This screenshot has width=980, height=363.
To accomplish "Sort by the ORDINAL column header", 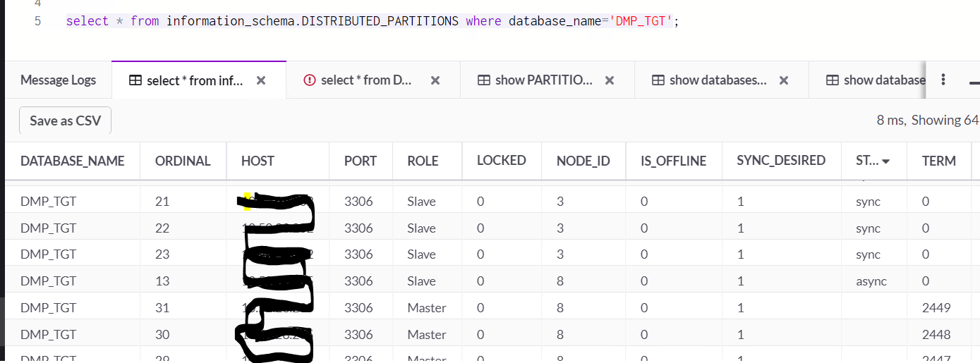I will pyautogui.click(x=183, y=161).
